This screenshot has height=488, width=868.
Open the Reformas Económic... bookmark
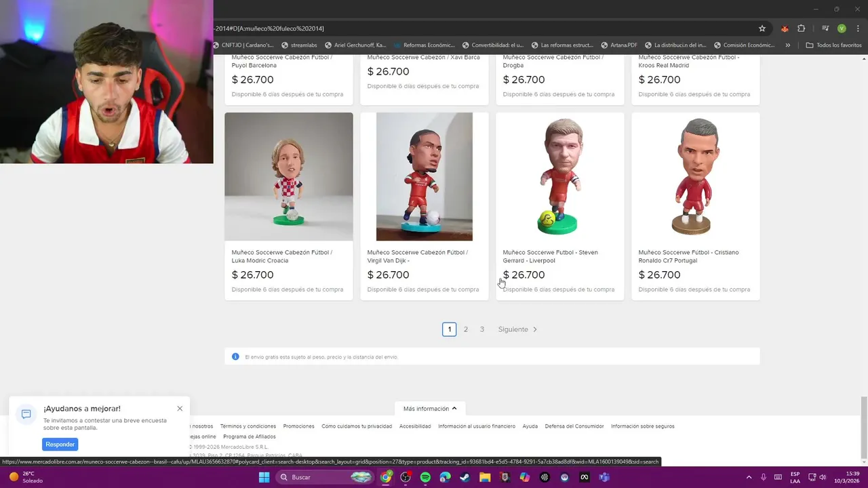[424, 45]
